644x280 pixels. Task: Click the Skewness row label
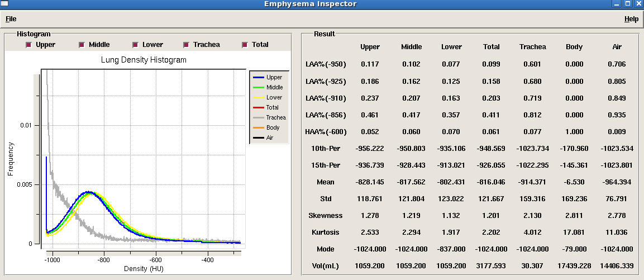[326, 216]
